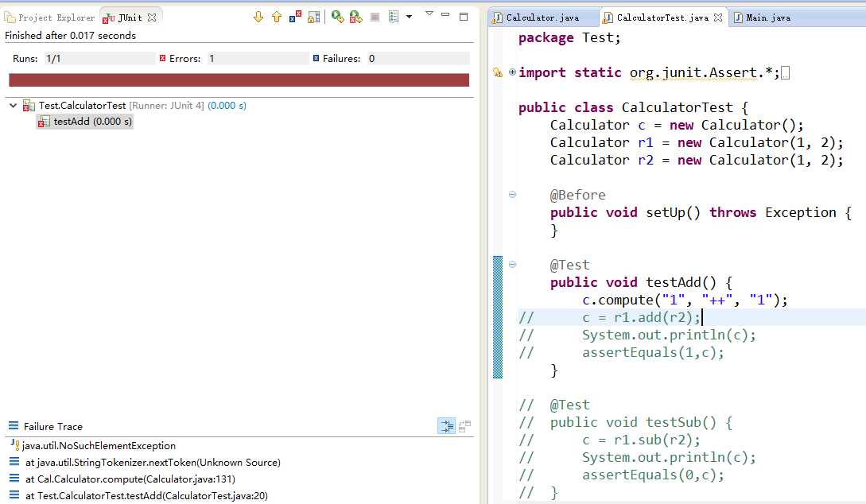Select CalculatorTest.java editor tab

(x=662, y=17)
